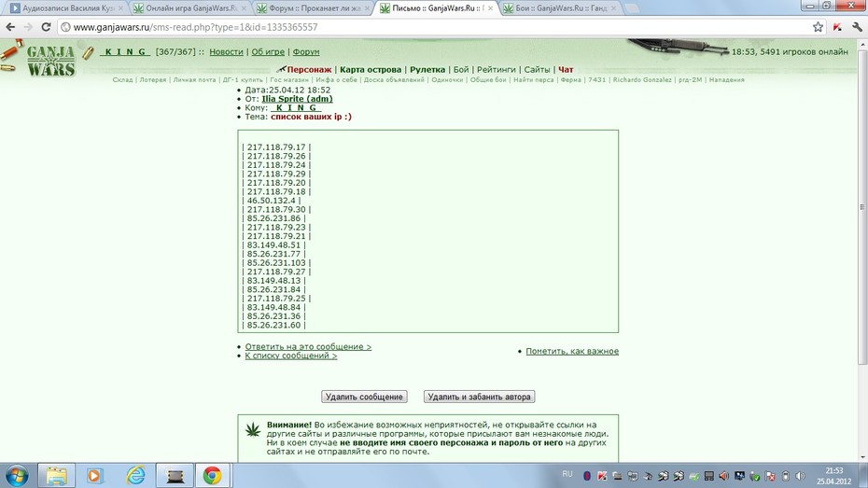The image size is (868, 488).
Task: Open Форум link in header
Action: click(x=305, y=51)
